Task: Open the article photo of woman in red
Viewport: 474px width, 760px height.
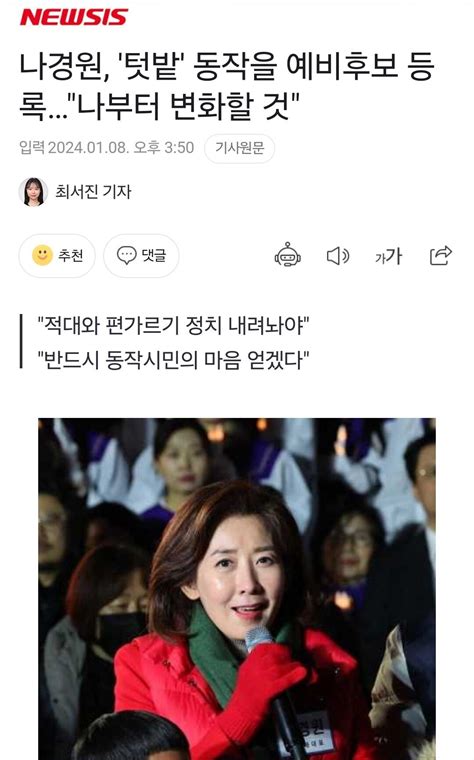Action: tap(237, 588)
